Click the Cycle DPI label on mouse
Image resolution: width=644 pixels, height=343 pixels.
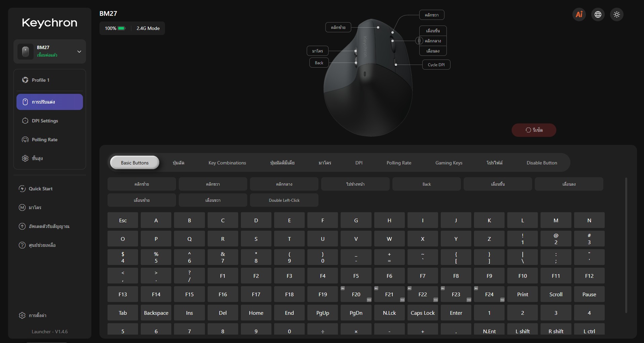[436, 65]
